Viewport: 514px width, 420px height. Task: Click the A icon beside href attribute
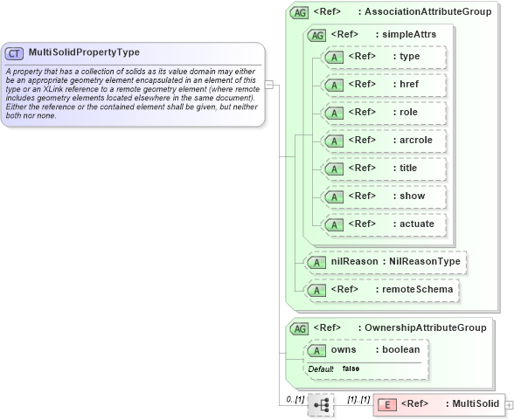click(334, 85)
